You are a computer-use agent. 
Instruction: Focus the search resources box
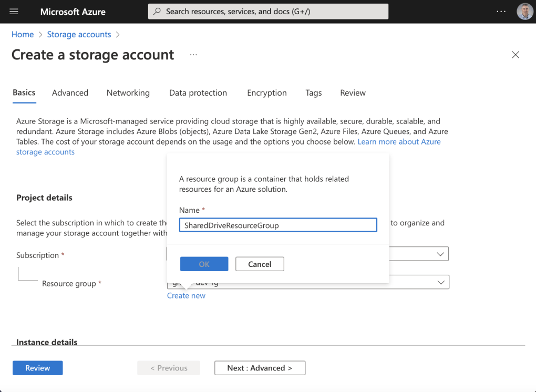[x=273, y=12]
